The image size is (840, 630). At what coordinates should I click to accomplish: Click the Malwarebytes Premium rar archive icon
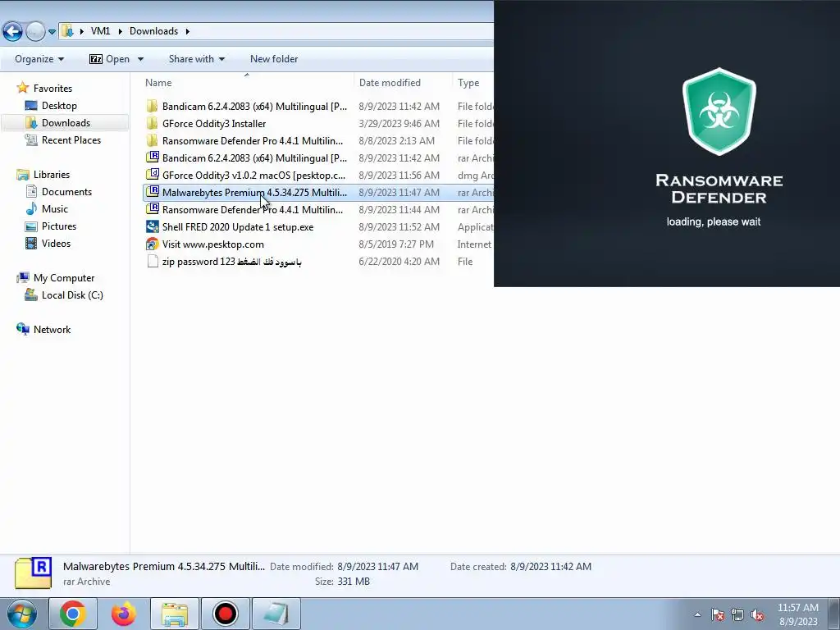point(152,192)
